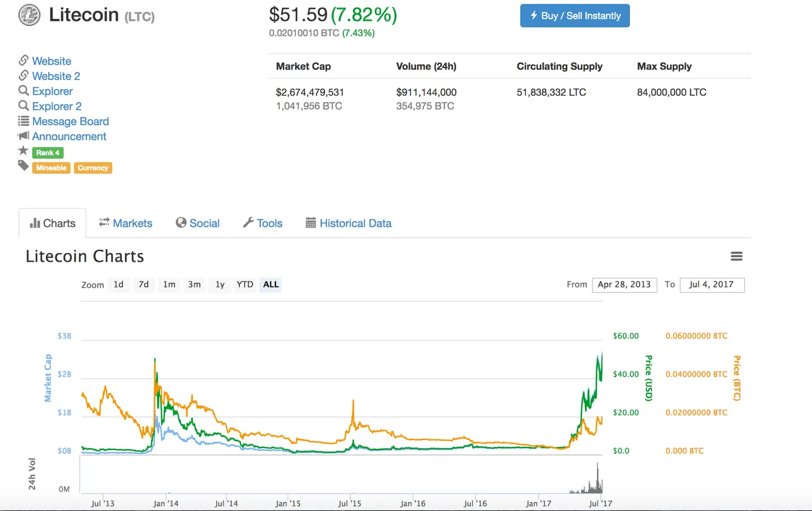The height and width of the screenshot is (511, 812).
Task: Click the 0.06000000 BTC axis tick
Action: coord(697,336)
